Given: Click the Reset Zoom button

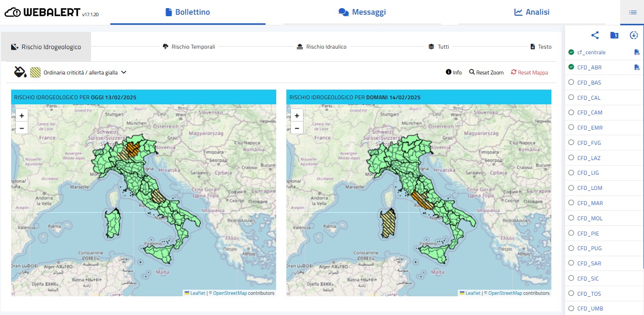Looking at the screenshot, I should pyautogui.click(x=486, y=72).
